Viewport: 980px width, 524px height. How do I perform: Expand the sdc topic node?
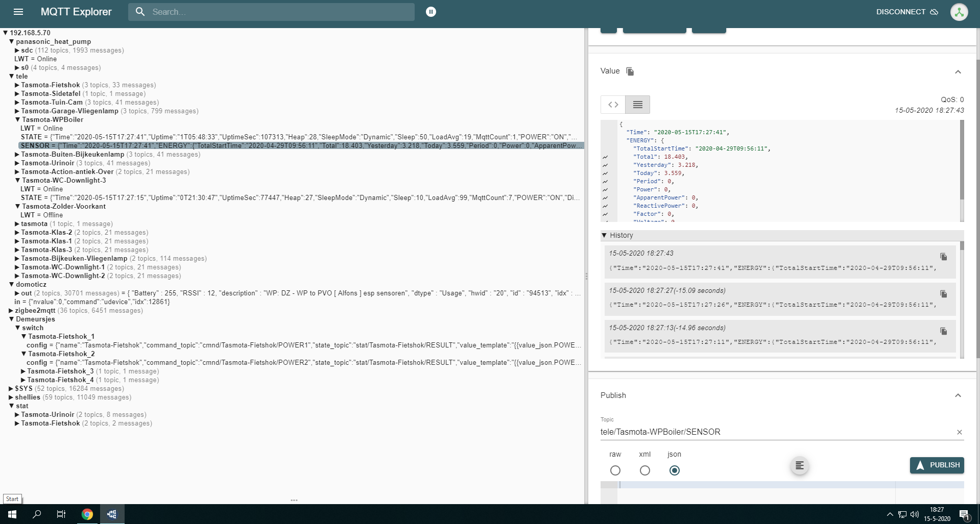point(17,50)
